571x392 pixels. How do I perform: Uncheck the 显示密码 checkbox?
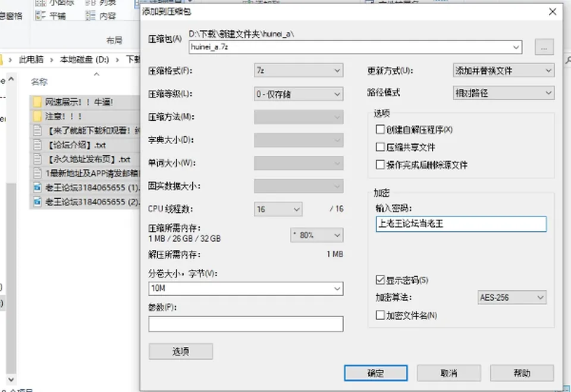pos(380,280)
